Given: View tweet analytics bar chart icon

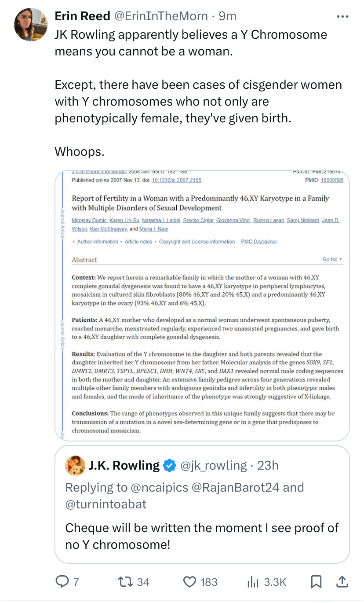Looking at the screenshot, I should tap(252, 582).
